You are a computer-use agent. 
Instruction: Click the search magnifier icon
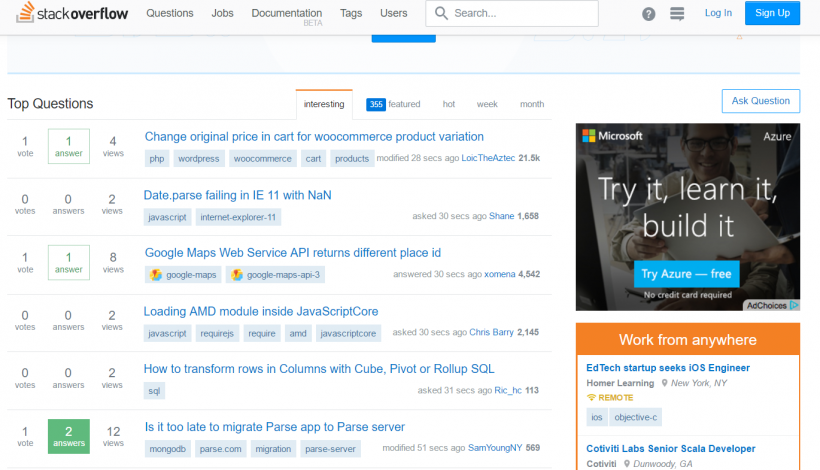click(441, 13)
